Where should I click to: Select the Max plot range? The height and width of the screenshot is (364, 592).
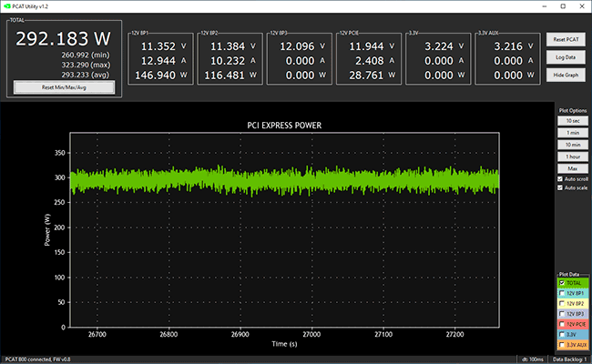[571, 168]
